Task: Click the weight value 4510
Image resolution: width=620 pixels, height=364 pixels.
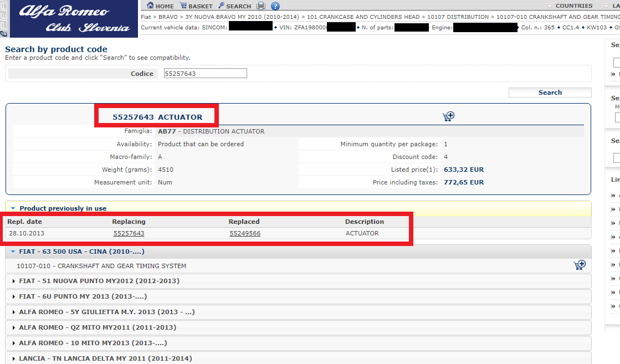Action: coord(166,170)
